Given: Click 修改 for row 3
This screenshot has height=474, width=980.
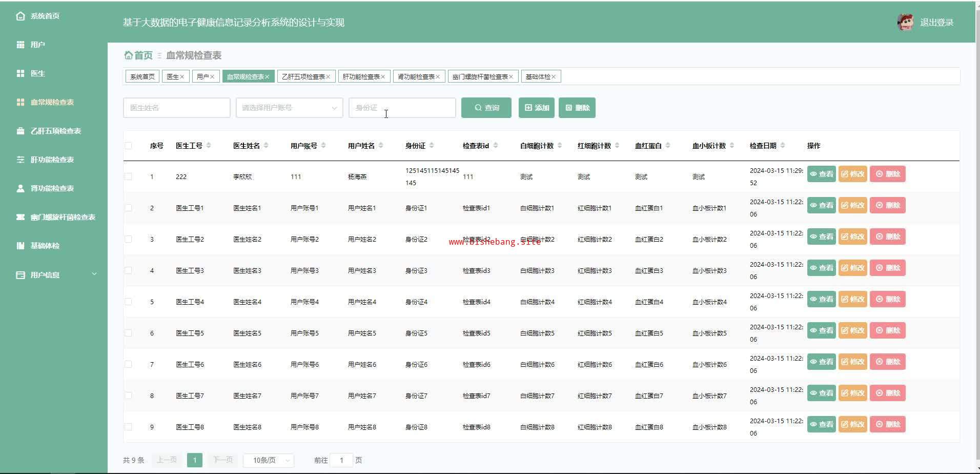Looking at the screenshot, I should [x=852, y=236].
